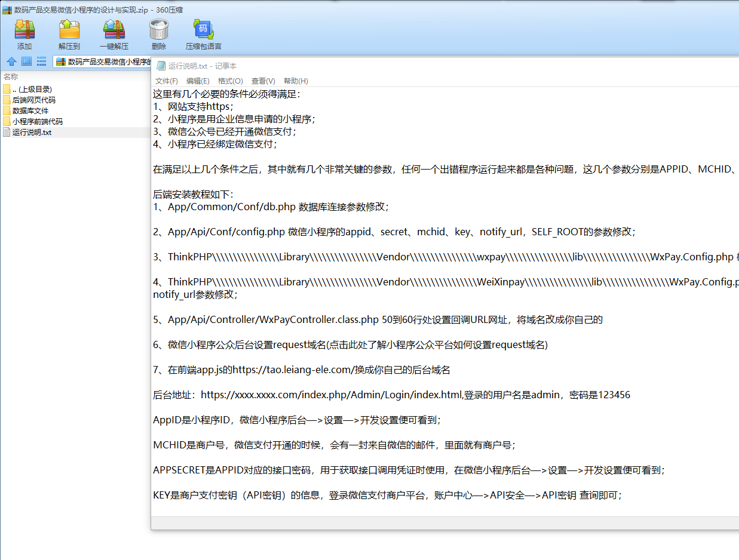Click the line 'AppID是小程序ID'
Screen dimensions: 739x560
pos(297,420)
